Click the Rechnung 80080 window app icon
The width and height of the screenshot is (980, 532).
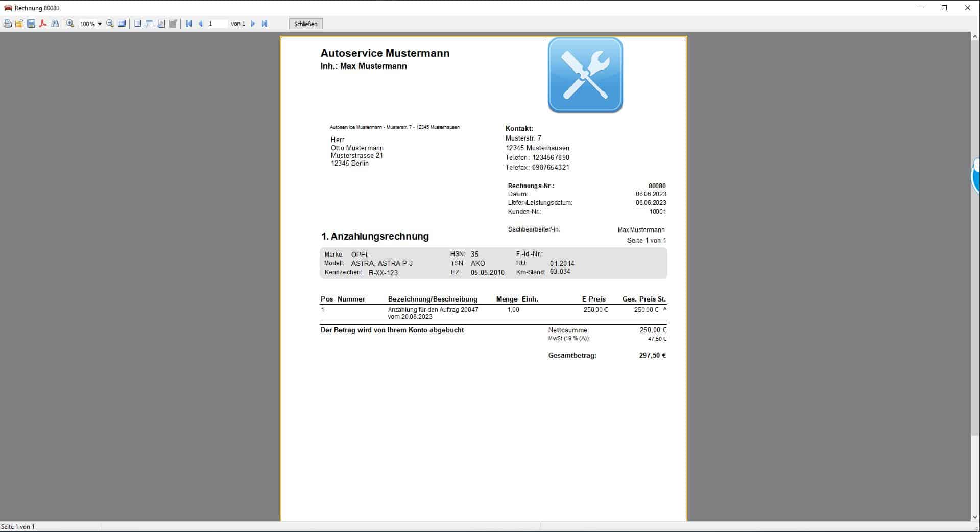click(8, 8)
